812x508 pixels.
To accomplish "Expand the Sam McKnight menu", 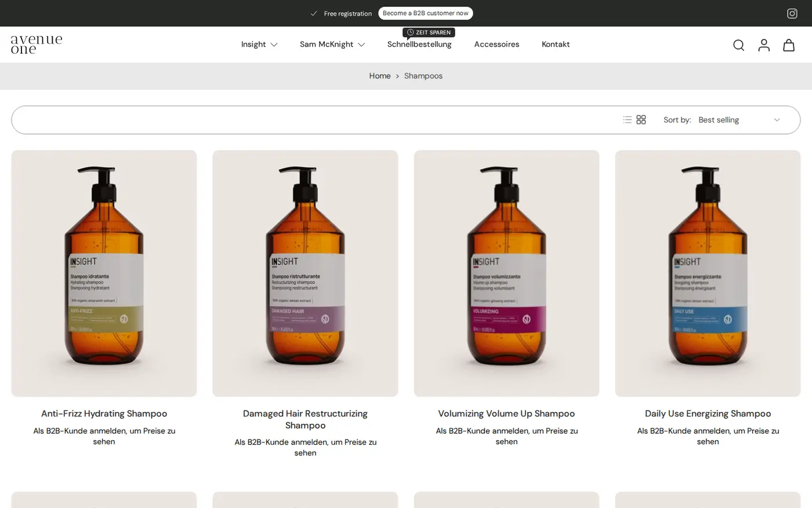I will coord(332,44).
